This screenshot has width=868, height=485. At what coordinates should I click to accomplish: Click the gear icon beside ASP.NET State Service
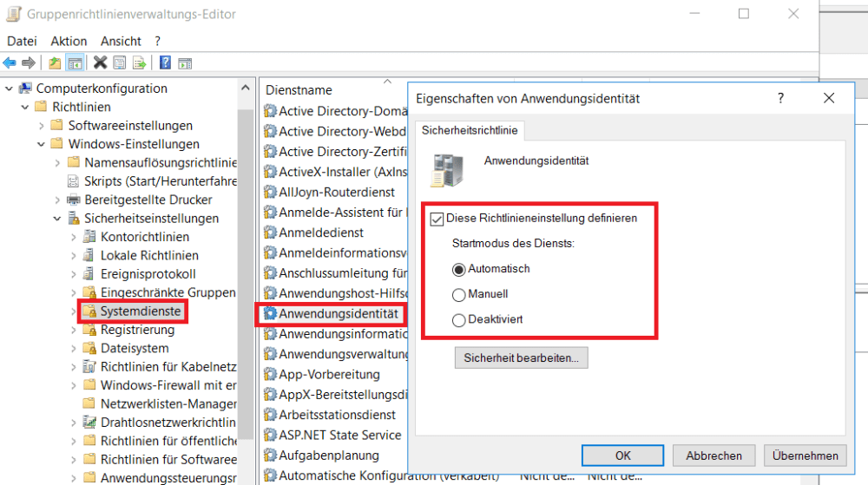pos(270,435)
